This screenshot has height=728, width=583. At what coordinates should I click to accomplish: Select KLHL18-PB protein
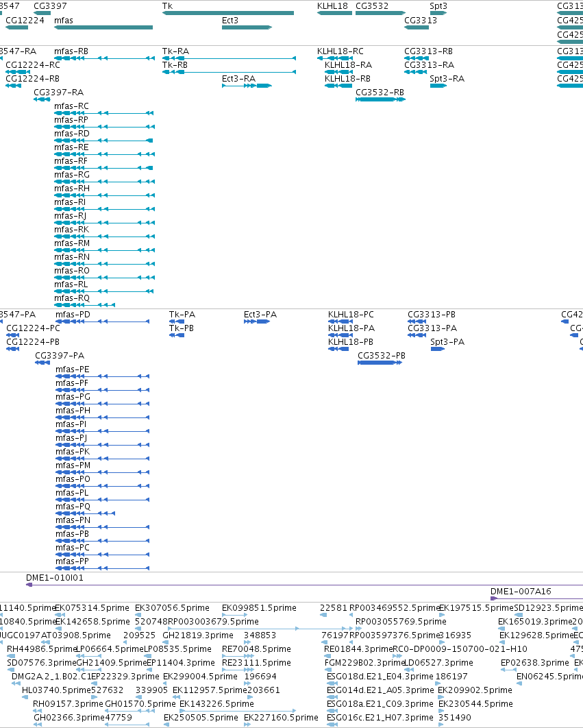click(338, 349)
